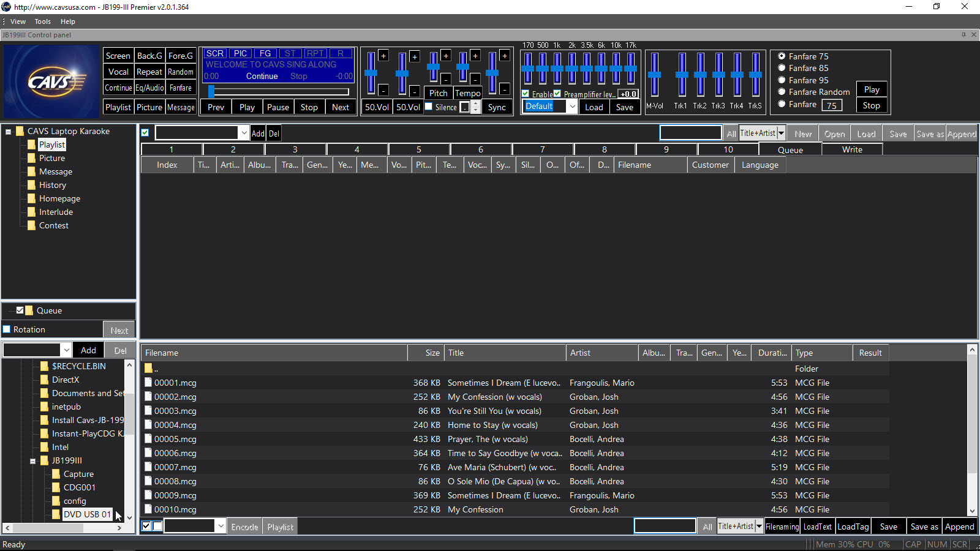This screenshot has height=551, width=980.
Task: Click the Eq/Audio button
Action: coord(149,88)
